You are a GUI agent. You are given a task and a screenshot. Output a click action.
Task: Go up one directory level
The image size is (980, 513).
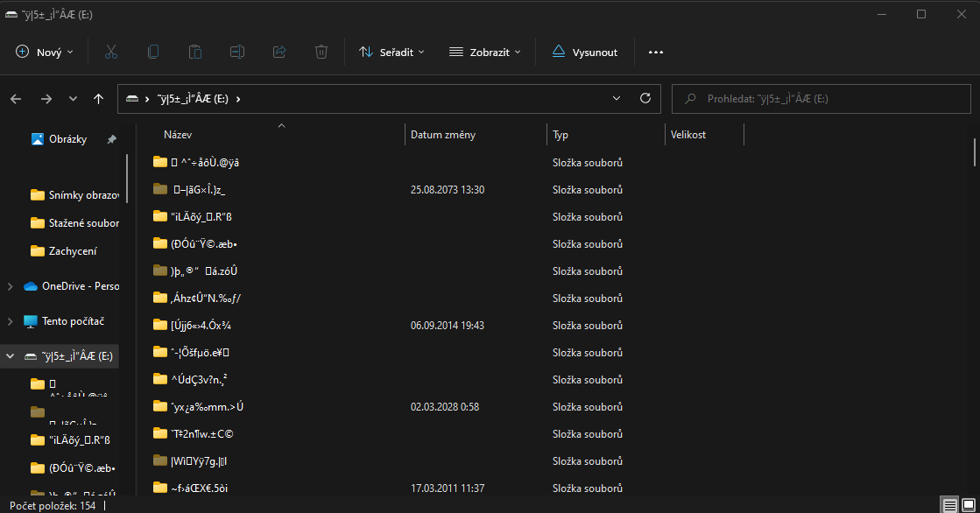[x=99, y=99]
